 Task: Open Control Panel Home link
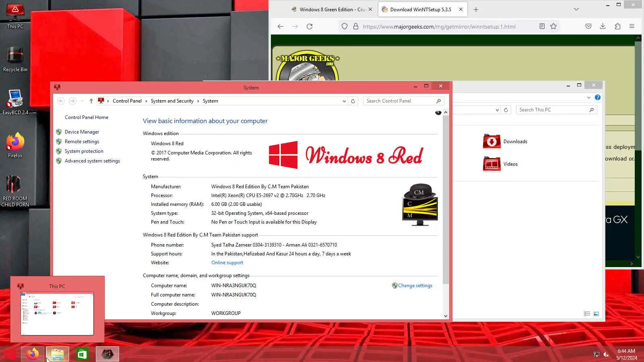87,117
